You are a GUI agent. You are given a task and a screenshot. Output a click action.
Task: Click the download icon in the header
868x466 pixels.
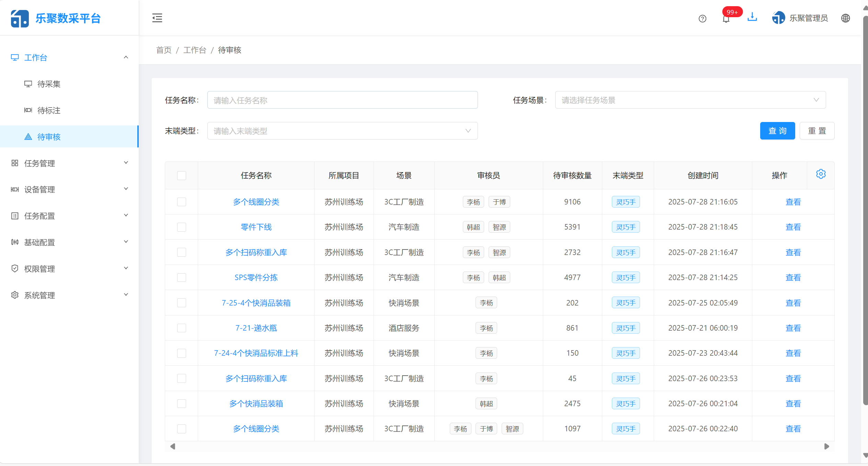click(752, 17)
